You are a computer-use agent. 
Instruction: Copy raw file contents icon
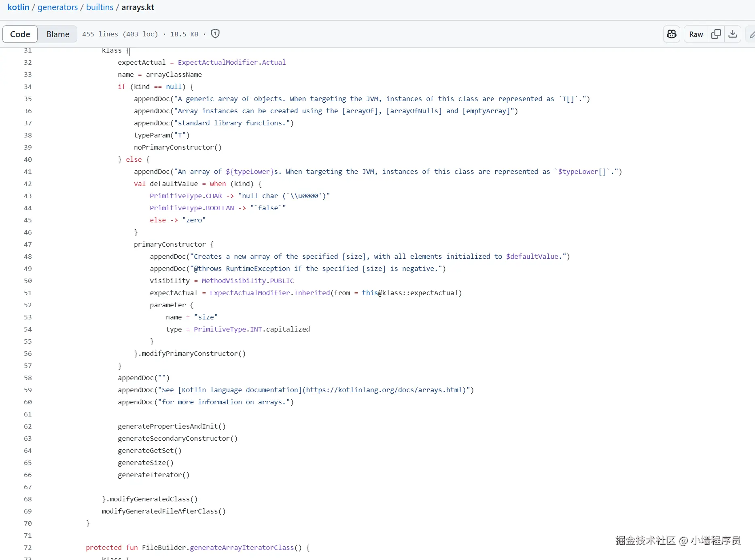pos(716,34)
